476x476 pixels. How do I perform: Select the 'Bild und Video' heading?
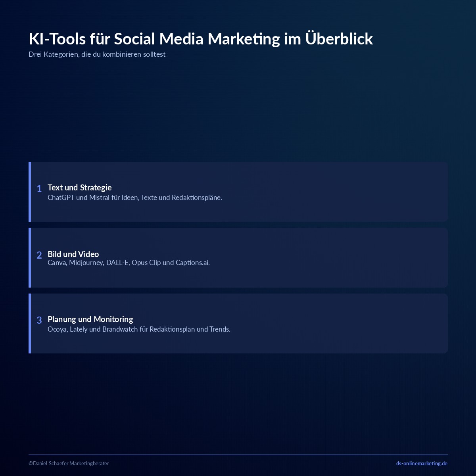pyautogui.click(x=73, y=254)
